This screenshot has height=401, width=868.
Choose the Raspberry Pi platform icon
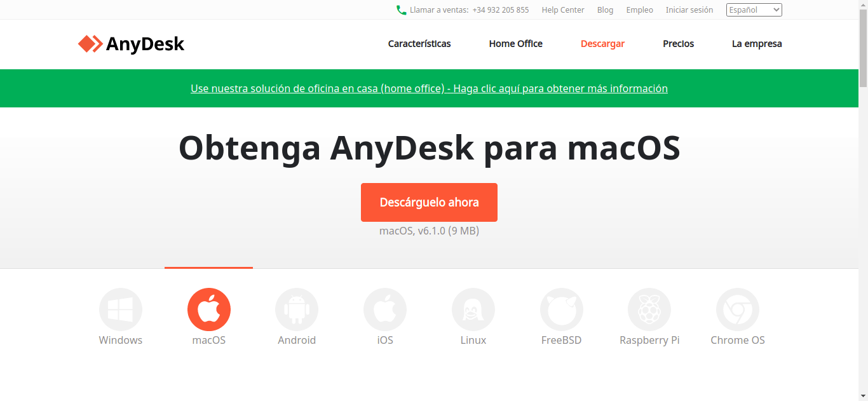coord(649,309)
